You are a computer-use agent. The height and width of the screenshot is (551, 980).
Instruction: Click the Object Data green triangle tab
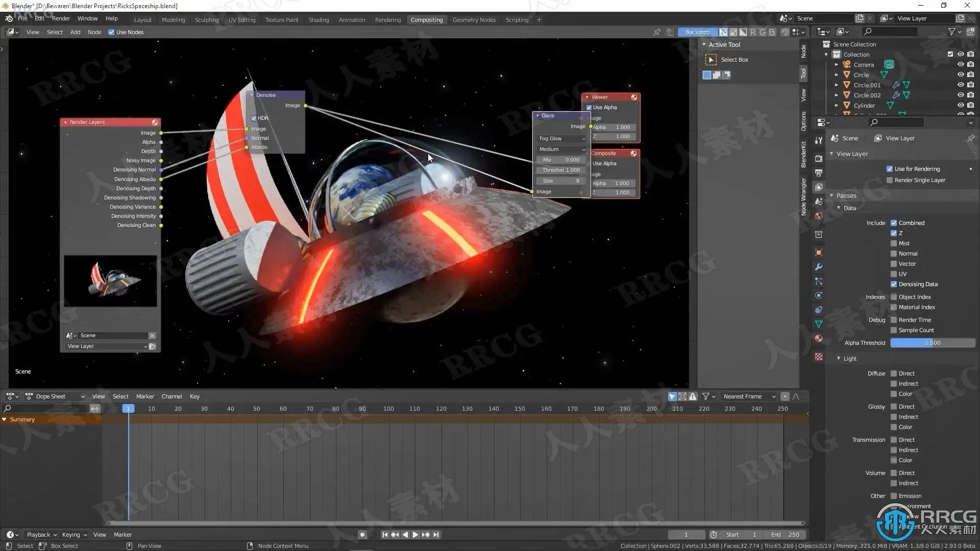click(x=819, y=324)
